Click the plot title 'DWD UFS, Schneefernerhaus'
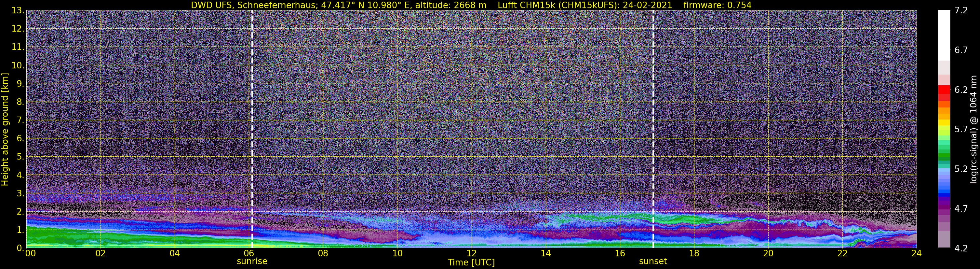The height and width of the screenshot is (269, 980). (x=254, y=5)
